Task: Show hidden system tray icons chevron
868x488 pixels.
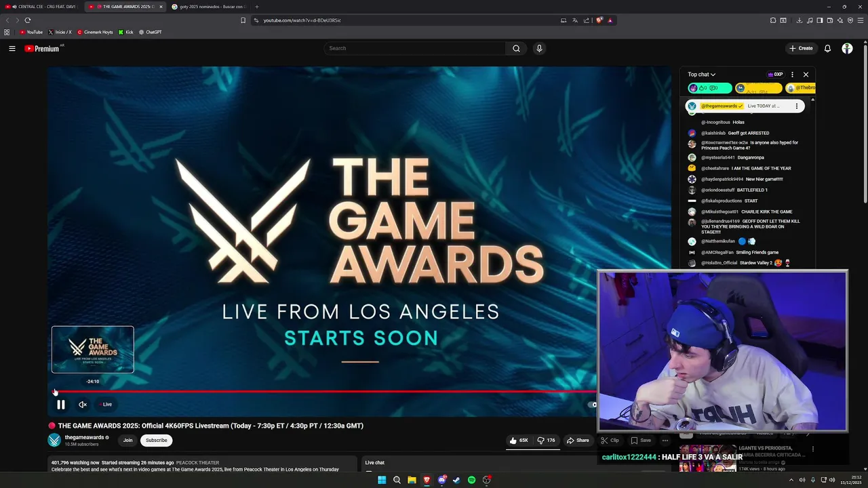Action: click(x=791, y=480)
